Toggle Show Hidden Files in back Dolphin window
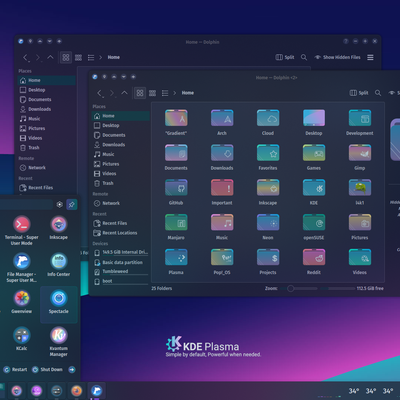This screenshot has height=400, width=400. (337, 57)
